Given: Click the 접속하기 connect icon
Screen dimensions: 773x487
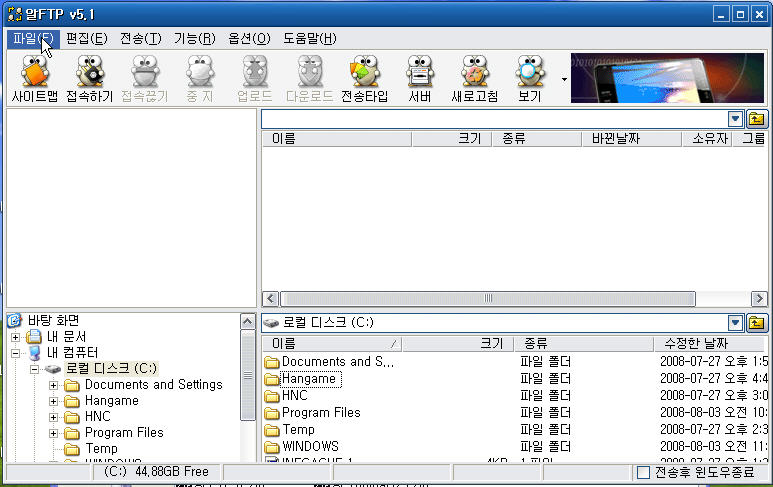Looking at the screenshot, I should click(x=89, y=79).
